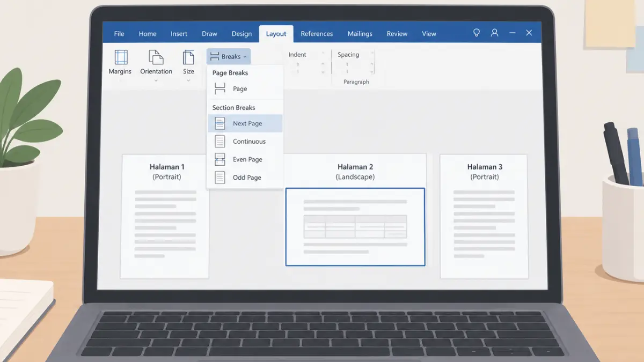The height and width of the screenshot is (362, 644).
Task: Click the Halaman 3 portrait page thumbnail
Action: 484,217
